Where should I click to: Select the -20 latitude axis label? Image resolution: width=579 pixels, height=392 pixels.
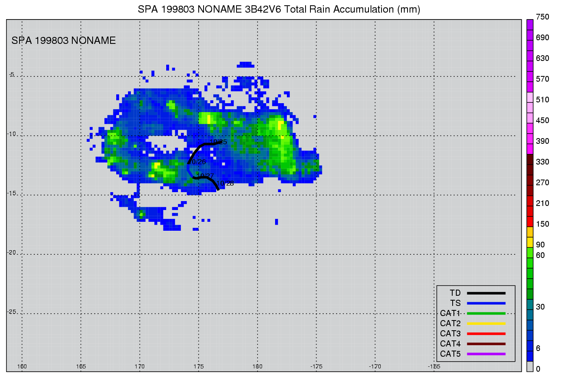click(x=11, y=253)
